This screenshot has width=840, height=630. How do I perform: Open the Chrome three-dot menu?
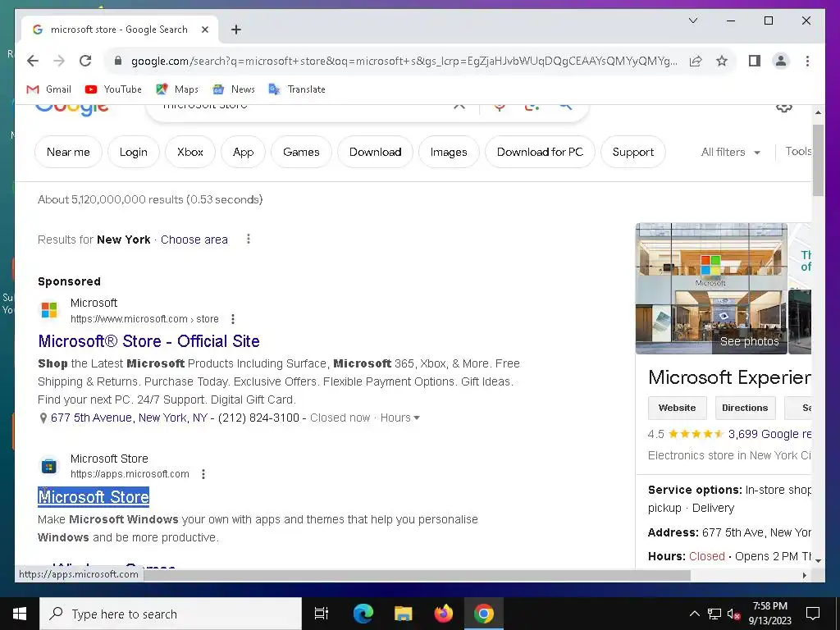tap(807, 61)
